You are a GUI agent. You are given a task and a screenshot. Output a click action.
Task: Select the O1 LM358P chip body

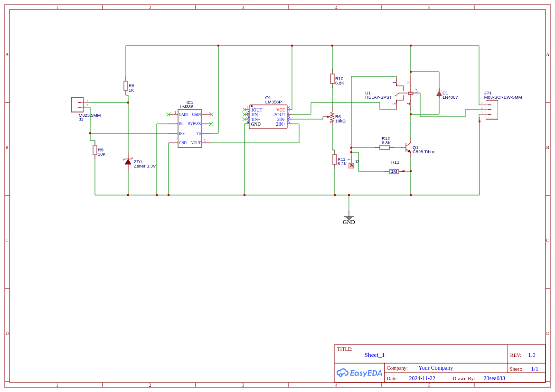(x=268, y=117)
